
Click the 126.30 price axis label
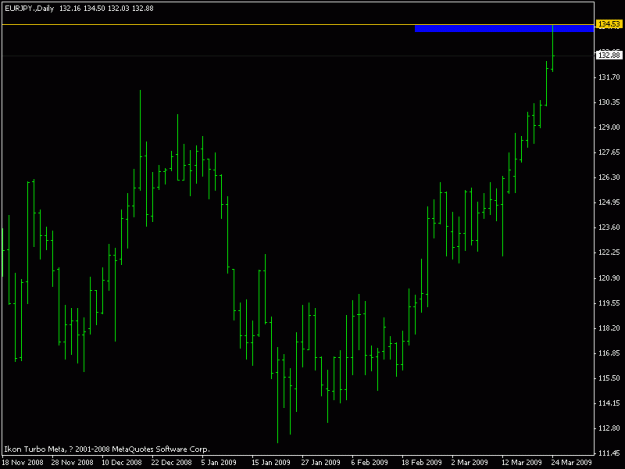pos(609,177)
